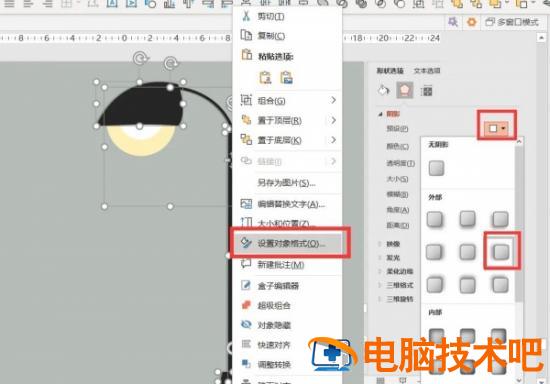The image size is (550, 384).
Task: Click the shadow preset list scrollbar
Action: coord(519,224)
